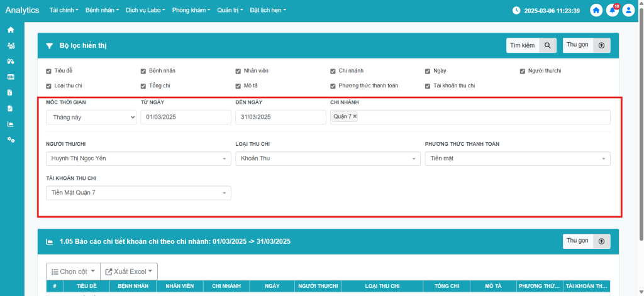Uncheck the Tiêu đề column checkbox

click(49, 71)
